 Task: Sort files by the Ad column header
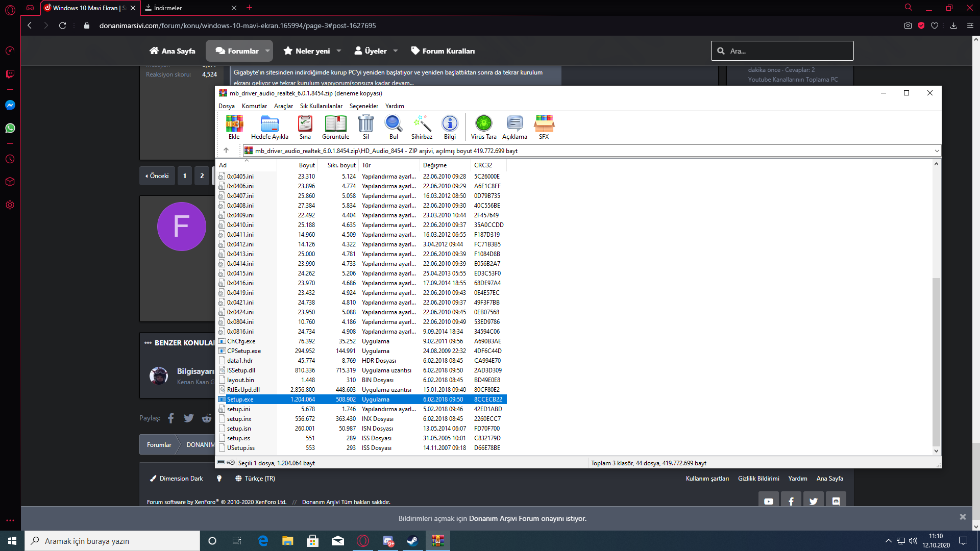click(247, 165)
